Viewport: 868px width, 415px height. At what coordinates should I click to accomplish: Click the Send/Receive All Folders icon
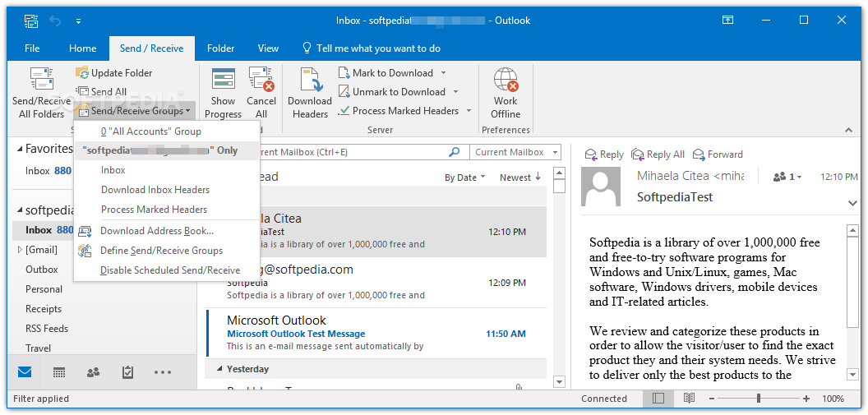(42, 81)
